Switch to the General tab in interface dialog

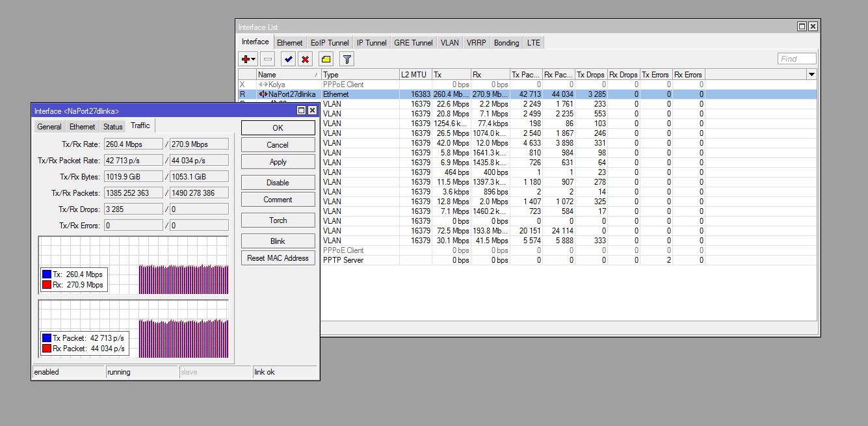click(49, 127)
